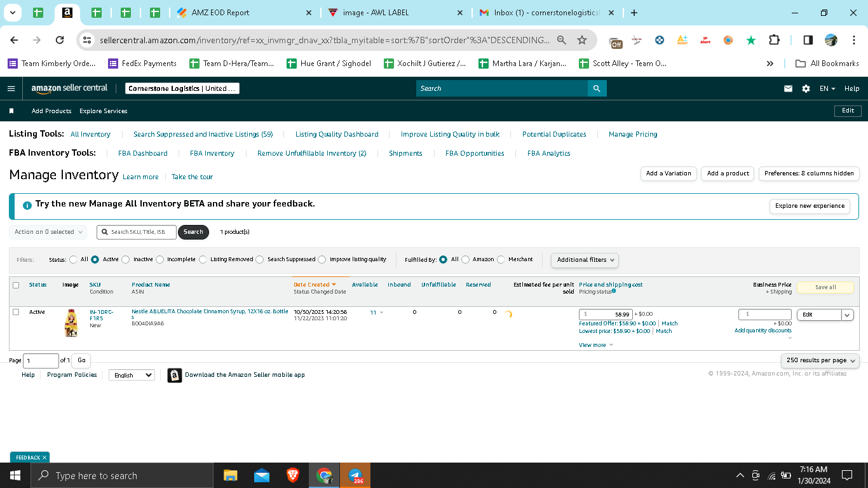The width and height of the screenshot is (868, 488).
Task: Check the select-all checkbox in the table header
Action: [x=16, y=285]
